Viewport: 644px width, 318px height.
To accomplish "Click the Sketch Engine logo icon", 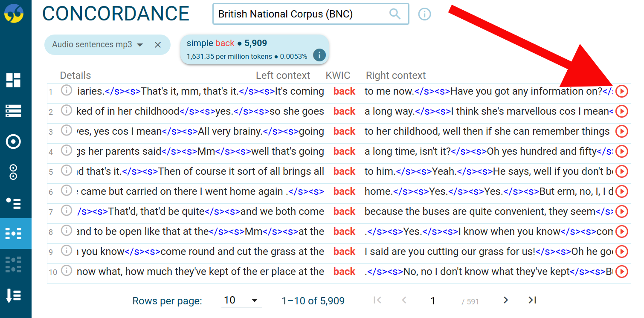I will [x=14, y=14].
